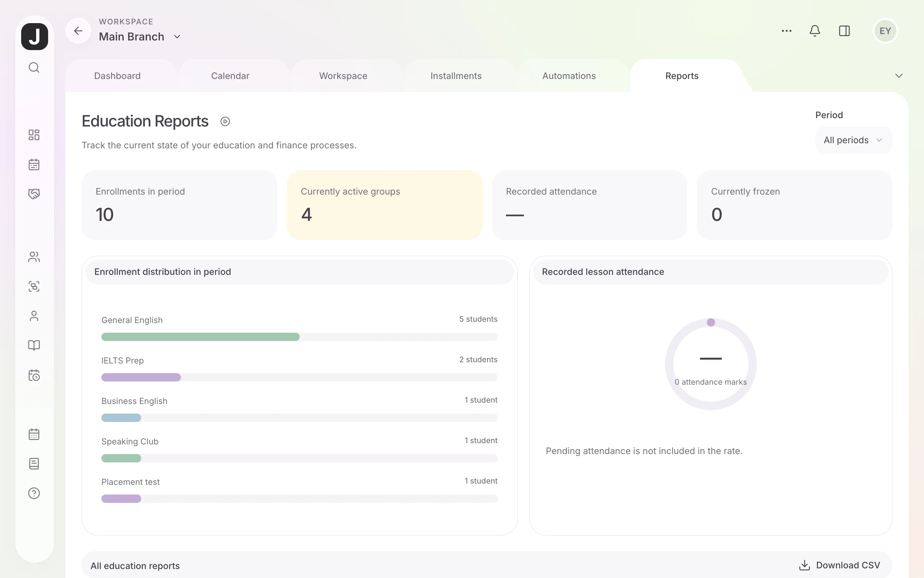Open search from the sidebar magnifier
Screen dimensions: 924x578
coord(34,68)
